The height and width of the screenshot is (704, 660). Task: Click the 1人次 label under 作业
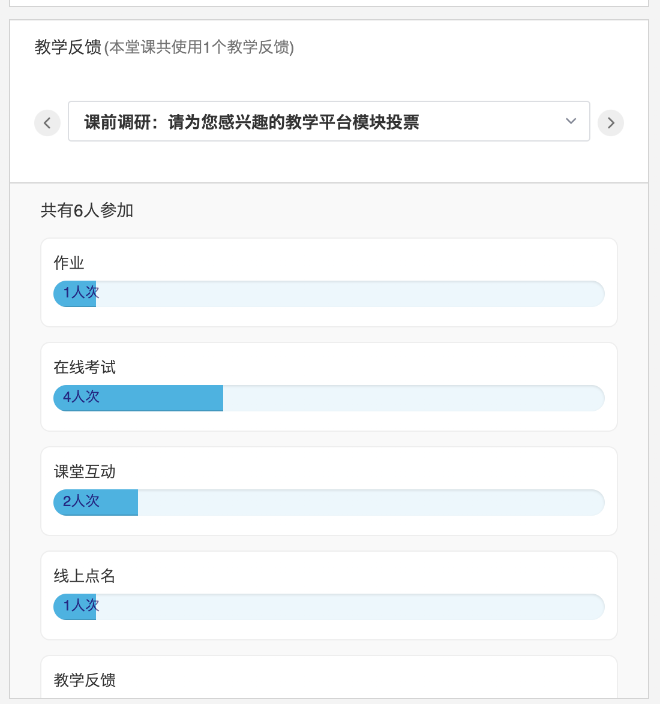point(81,292)
